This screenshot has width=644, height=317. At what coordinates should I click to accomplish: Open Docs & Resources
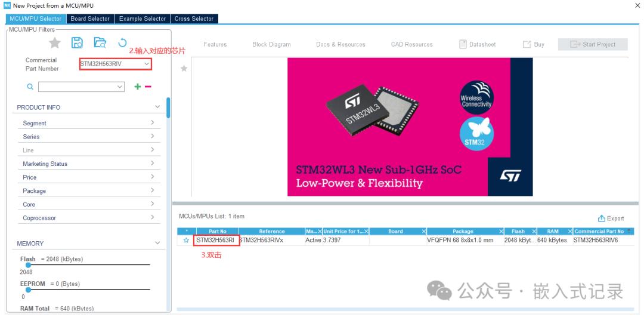point(340,44)
